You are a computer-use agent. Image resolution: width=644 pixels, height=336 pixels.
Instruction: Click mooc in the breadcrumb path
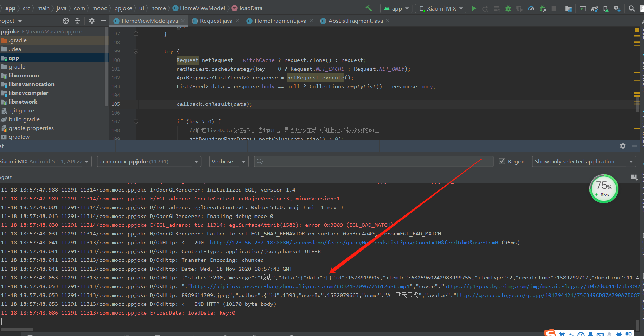coord(99,8)
